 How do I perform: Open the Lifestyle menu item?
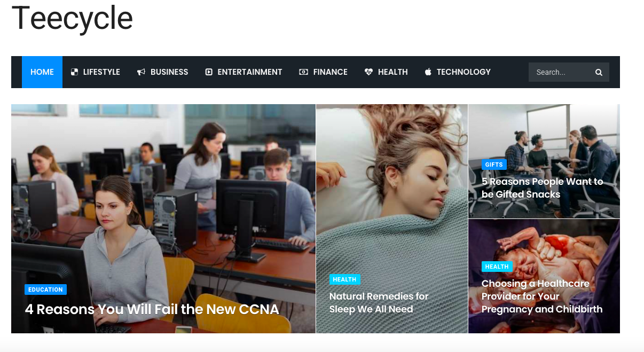[x=96, y=72]
